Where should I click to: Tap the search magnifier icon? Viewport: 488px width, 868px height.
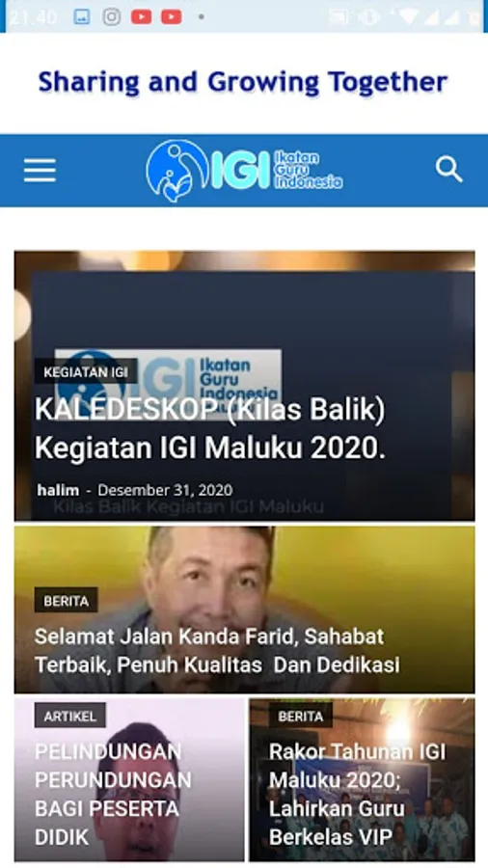tap(448, 169)
